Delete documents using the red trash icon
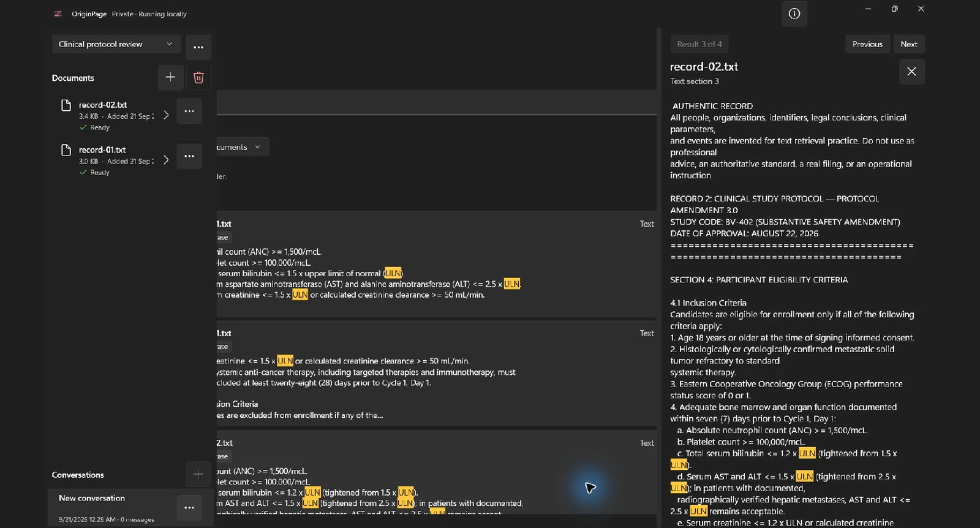The height and width of the screenshot is (528, 980). pos(198,77)
